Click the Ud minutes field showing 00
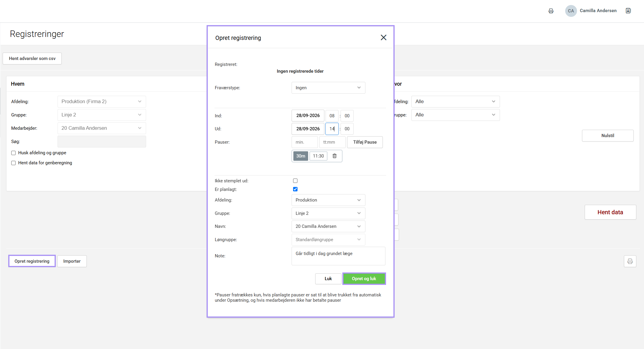Screen dimensions: 644x349 click(347, 129)
